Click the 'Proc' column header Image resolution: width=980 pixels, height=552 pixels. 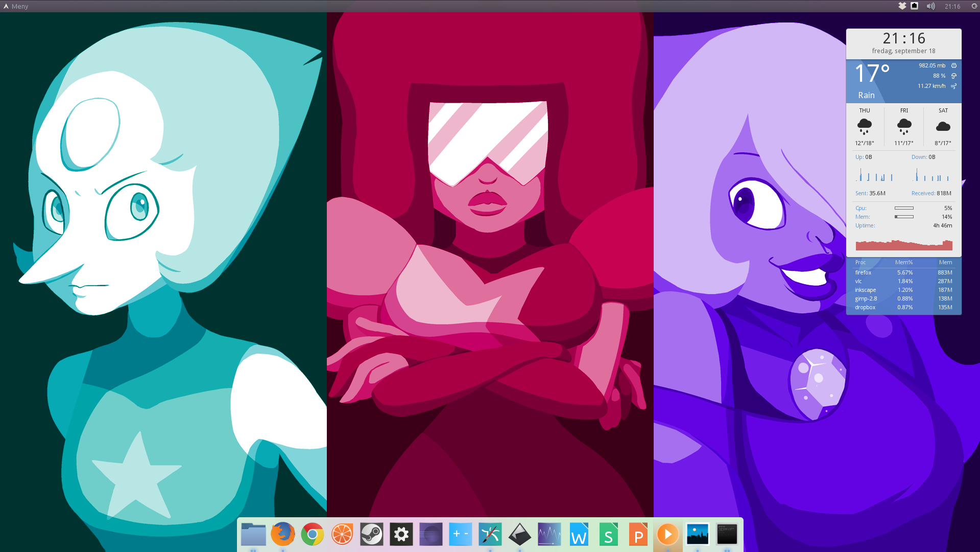[x=861, y=262]
